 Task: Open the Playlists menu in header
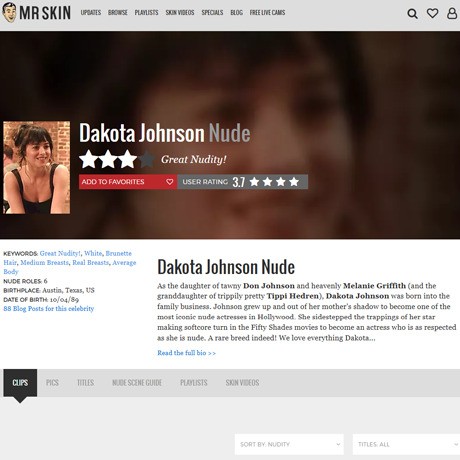146,13
